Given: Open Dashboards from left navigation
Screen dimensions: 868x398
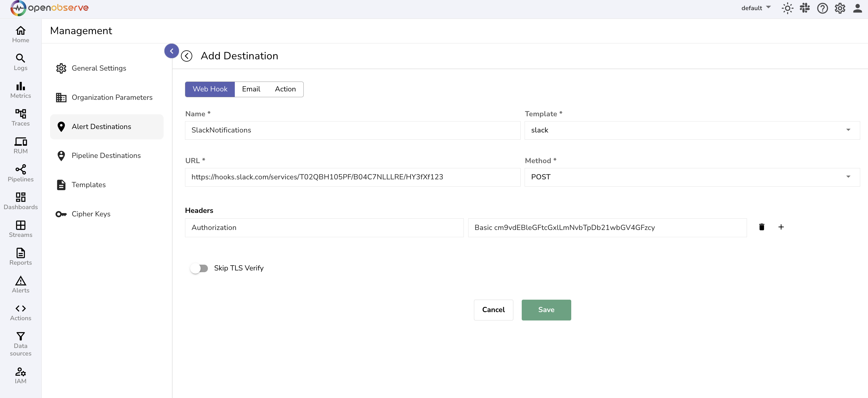Looking at the screenshot, I should point(21,201).
